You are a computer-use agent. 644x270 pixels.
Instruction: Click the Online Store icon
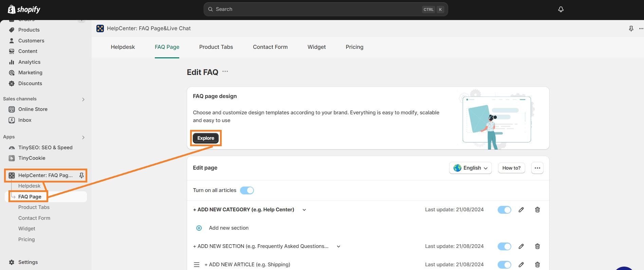12,109
